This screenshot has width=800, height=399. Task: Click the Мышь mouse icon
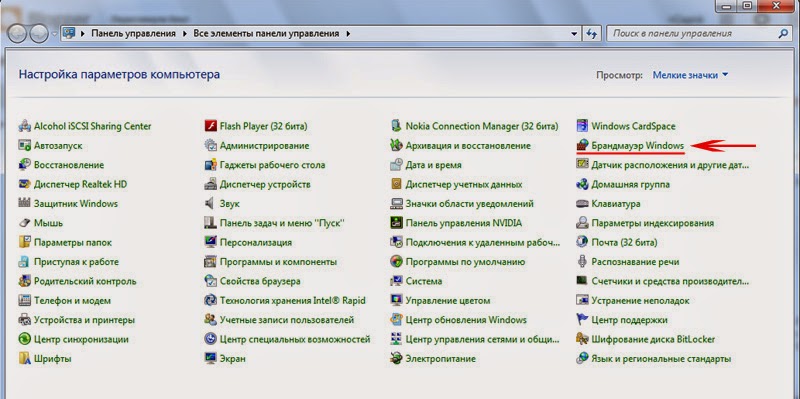(x=24, y=223)
